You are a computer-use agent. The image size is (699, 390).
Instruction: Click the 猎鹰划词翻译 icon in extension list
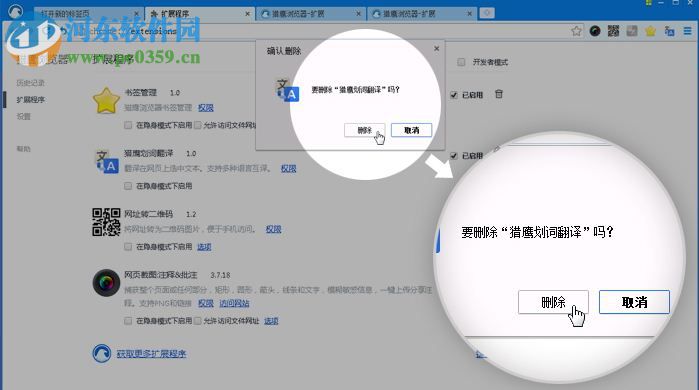[107, 162]
